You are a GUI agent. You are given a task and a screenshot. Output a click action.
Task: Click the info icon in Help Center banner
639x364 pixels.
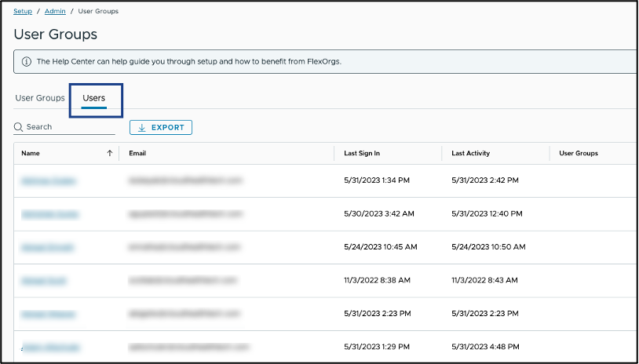(27, 62)
